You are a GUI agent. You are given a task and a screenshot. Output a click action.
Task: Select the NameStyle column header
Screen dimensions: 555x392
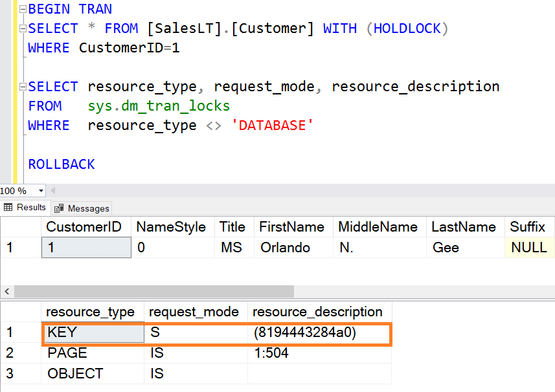pos(173,227)
